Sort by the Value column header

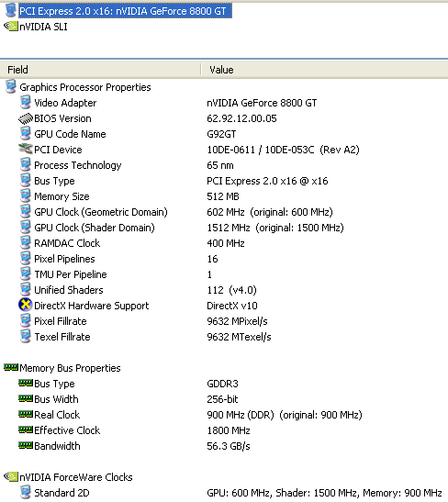(325, 70)
